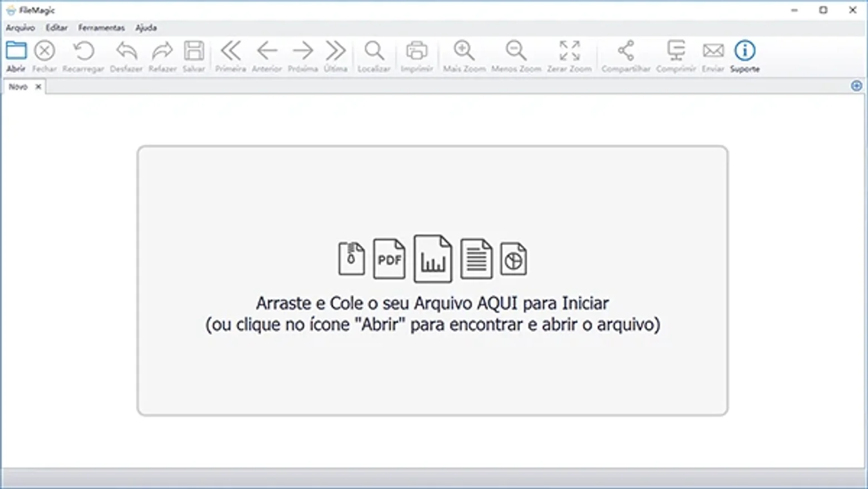The image size is (868, 489).
Task: Click the Comprimir compress icon
Action: click(x=676, y=51)
